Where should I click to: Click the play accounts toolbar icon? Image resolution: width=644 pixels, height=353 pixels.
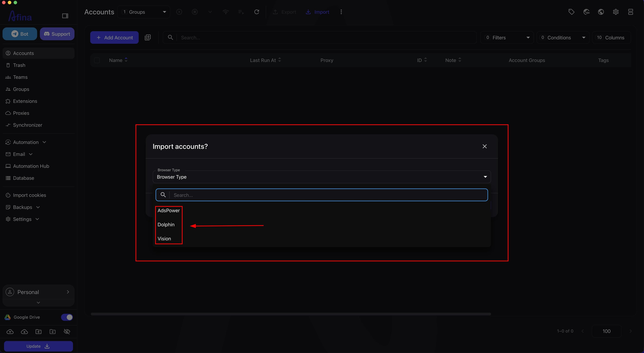(179, 12)
